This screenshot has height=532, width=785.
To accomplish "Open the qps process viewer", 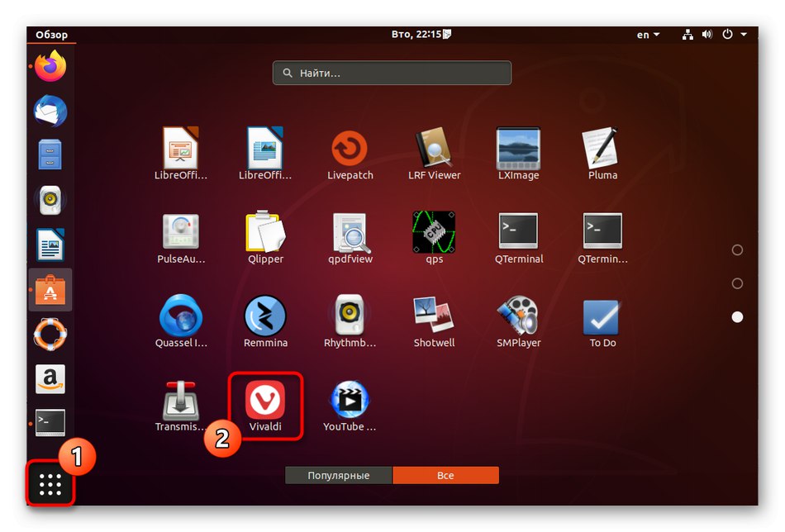I will pos(434,232).
